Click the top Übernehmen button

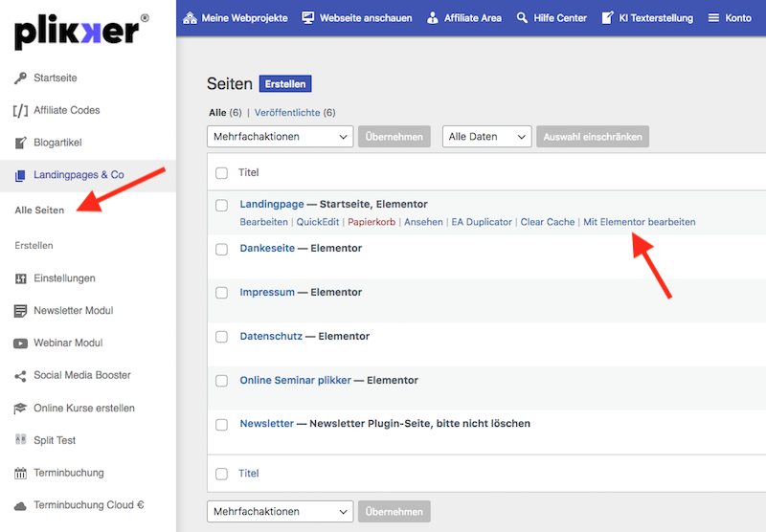pos(394,137)
